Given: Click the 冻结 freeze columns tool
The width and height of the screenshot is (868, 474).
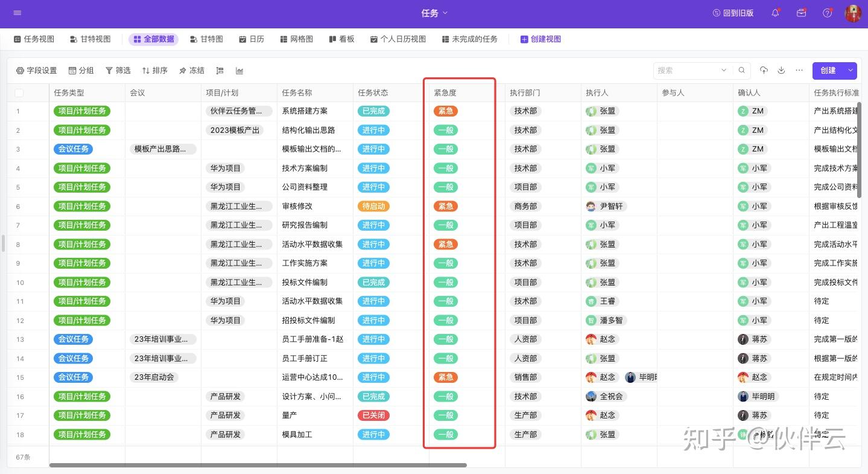Looking at the screenshot, I should (x=192, y=71).
